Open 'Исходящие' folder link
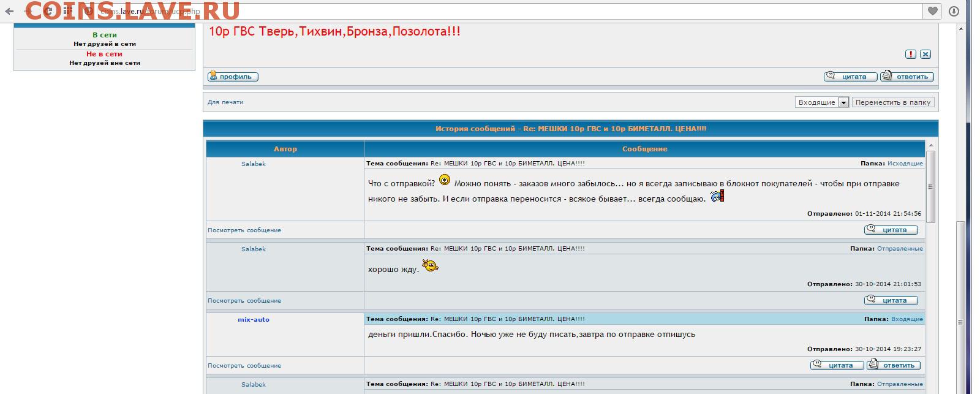Image resolution: width=980 pixels, height=394 pixels. tap(905, 164)
